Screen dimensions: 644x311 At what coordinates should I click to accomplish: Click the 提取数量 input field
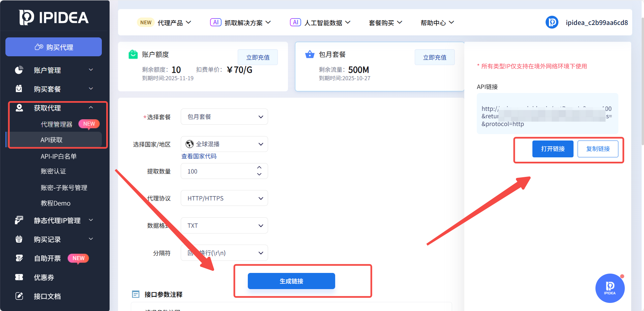click(224, 171)
